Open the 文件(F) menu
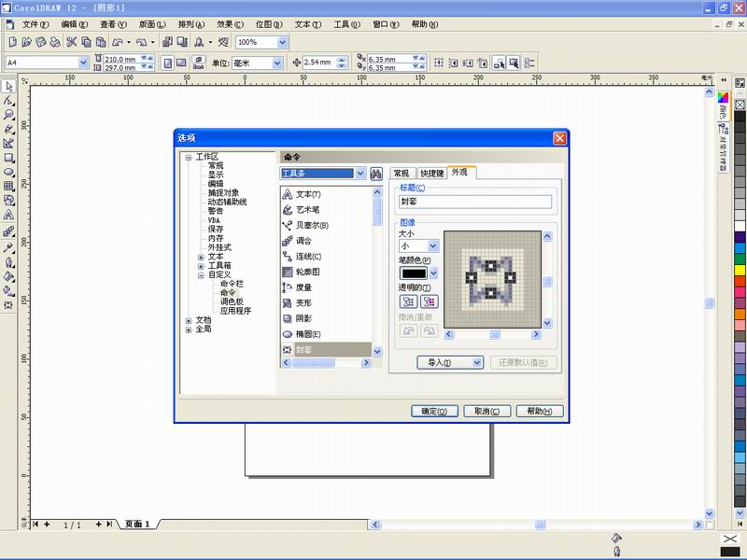 click(35, 24)
